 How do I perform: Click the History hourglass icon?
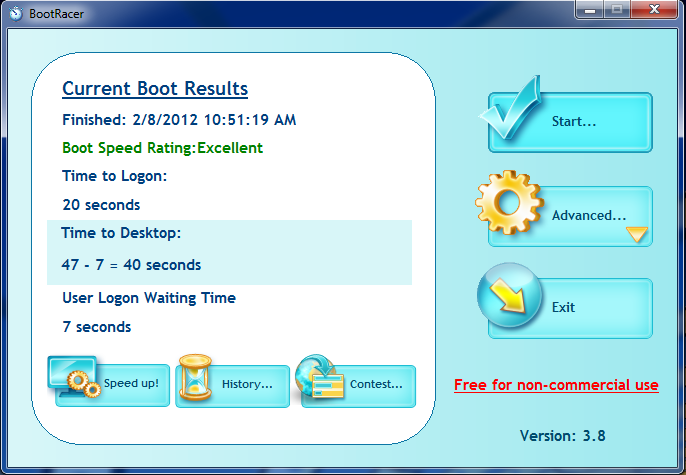tap(194, 380)
